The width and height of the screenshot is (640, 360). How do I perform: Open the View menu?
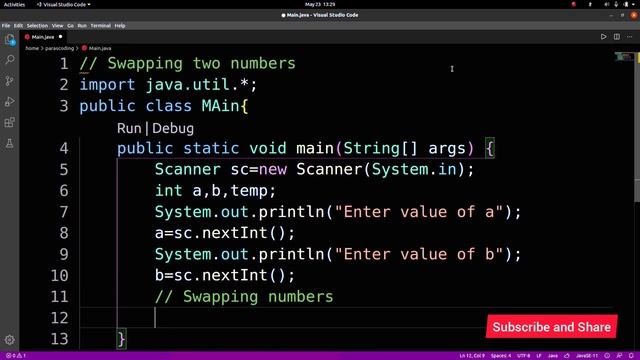tap(58, 26)
